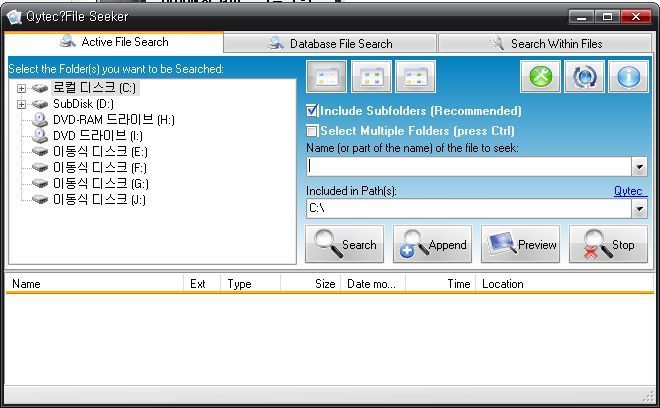Image resolution: width=660 pixels, height=408 pixels.
Task: Select 'SubDisk (D:)' in folder tree
Action: tap(83, 104)
